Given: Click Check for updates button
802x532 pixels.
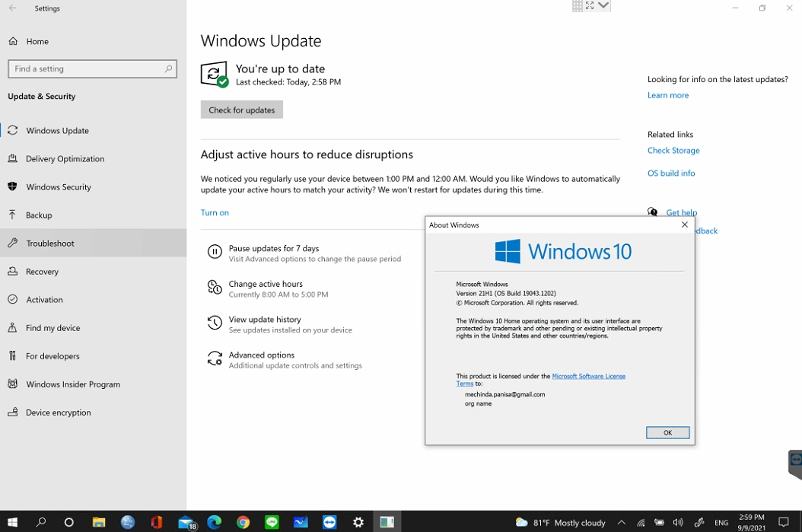Looking at the screenshot, I should [x=241, y=110].
